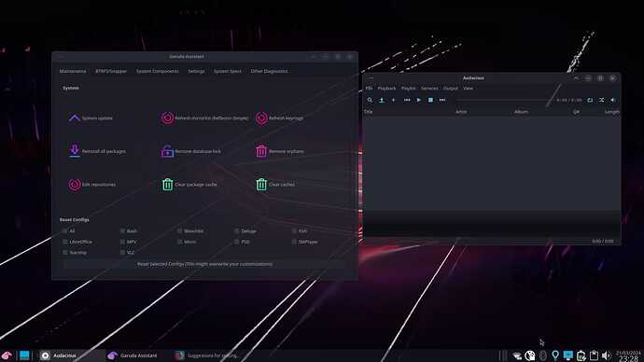Screen dimensions: 644x362
Task: Toggle repeat in Audacious toolbar
Action: point(590,100)
